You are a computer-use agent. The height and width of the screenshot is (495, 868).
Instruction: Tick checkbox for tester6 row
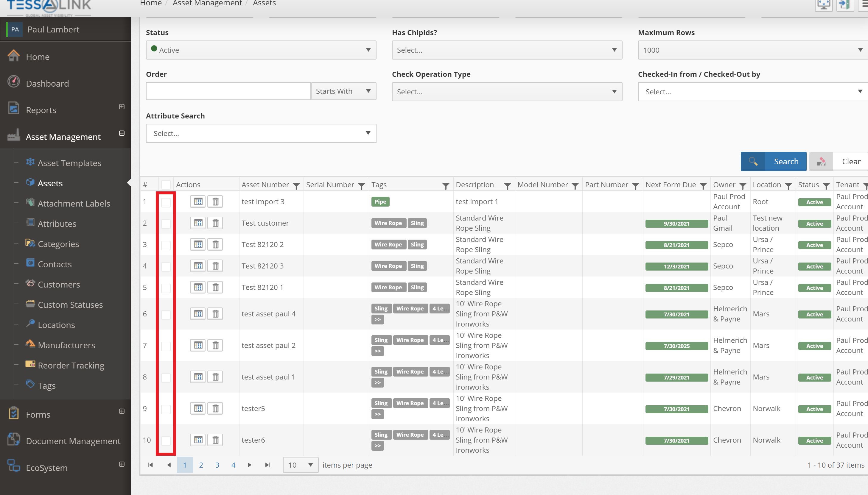pyautogui.click(x=166, y=441)
